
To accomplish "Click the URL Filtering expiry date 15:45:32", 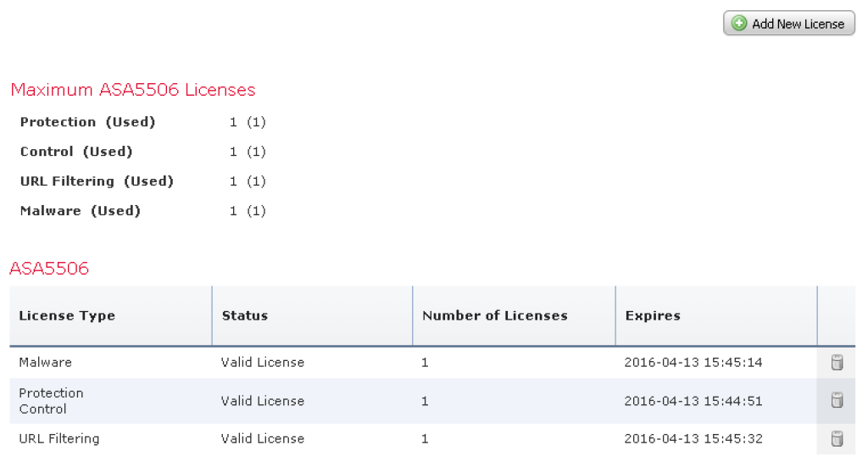I will click(x=693, y=439).
